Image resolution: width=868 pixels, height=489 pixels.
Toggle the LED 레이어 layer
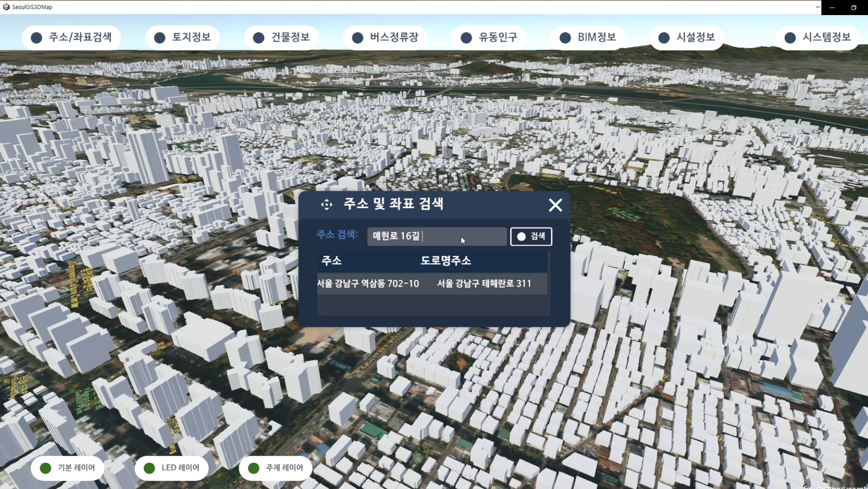tap(171, 468)
